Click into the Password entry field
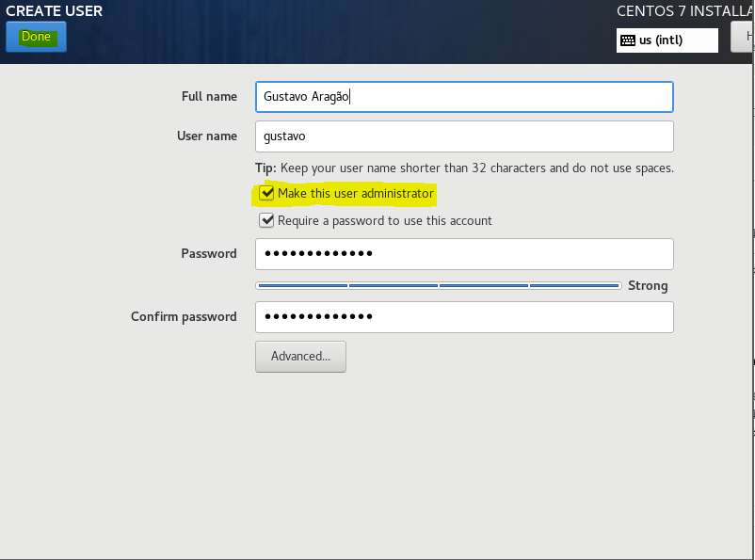 coord(463,254)
